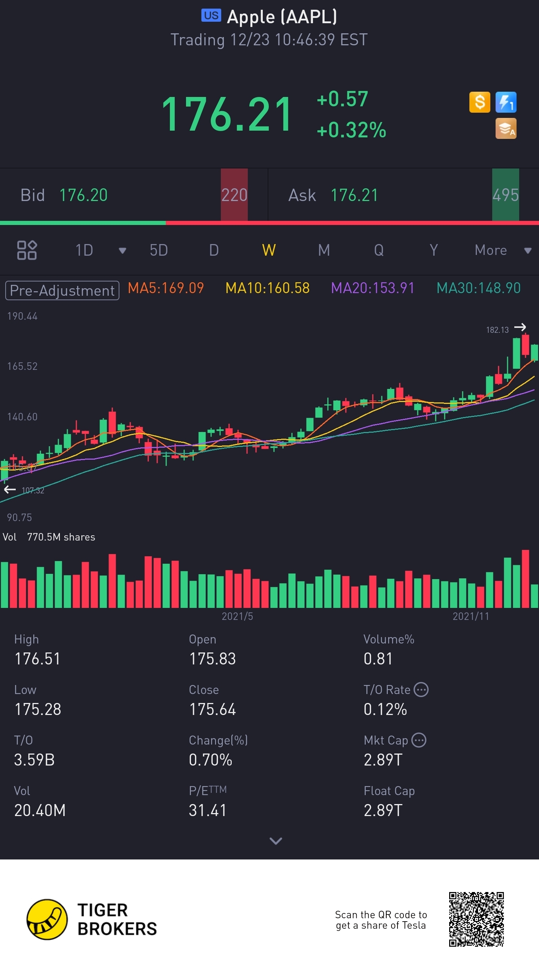The width and height of the screenshot is (539, 980).
Task: Tap the Change(%) value 0.70%
Action: pyautogui.click(x=210, y=760)
